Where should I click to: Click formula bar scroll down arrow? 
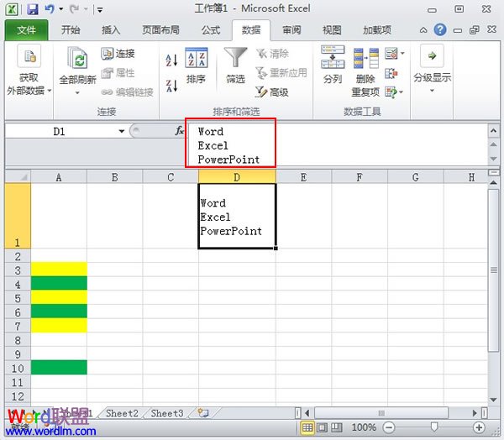[x=493, y=159]
